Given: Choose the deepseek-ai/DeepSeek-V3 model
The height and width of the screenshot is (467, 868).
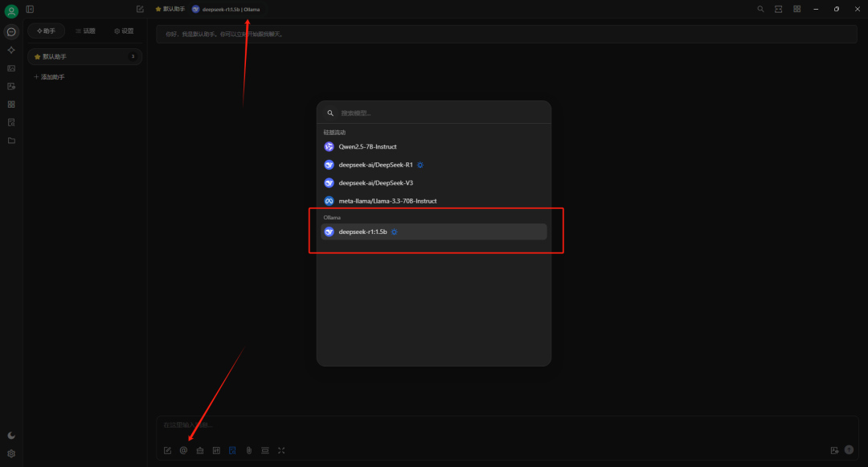Looking at the screenshot, I should (434, 183).
